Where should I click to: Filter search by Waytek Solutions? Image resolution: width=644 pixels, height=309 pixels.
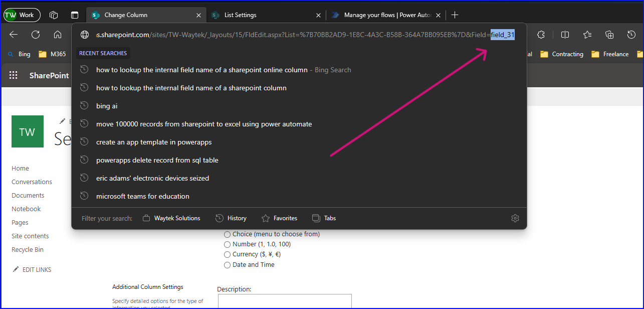tap(171, 218)
